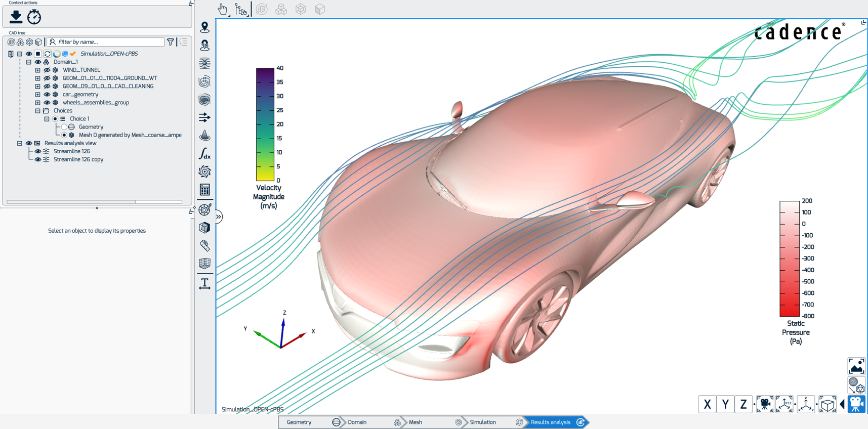Click the download icon in Context actions

16,17
